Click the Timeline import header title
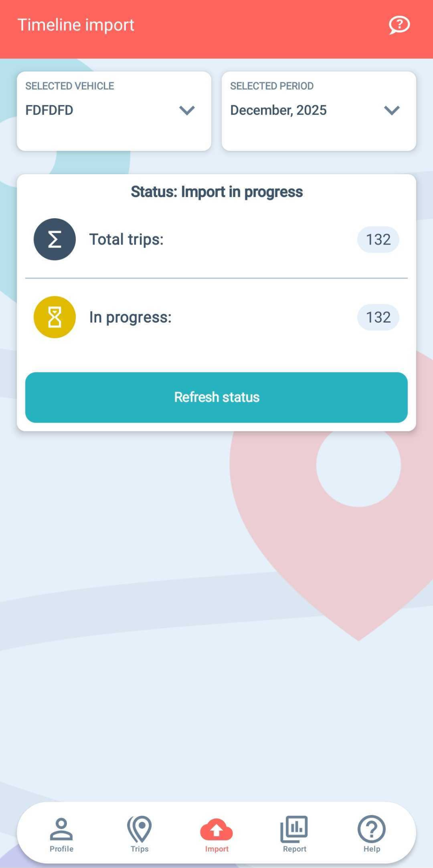Viewport: 433px width, 868px height. tap(76, 25)
